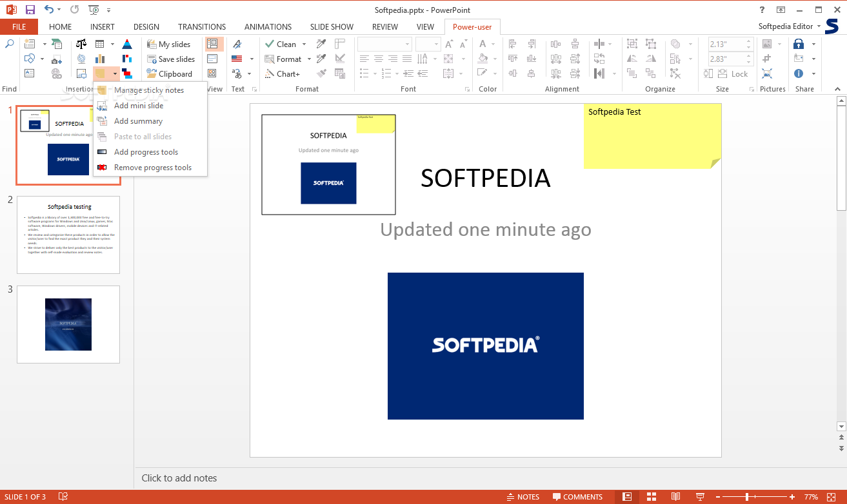Click the fill color bucket icon
Image resolution: width=847 pixels, height=504 pixels.
click(x=483, y=59)
